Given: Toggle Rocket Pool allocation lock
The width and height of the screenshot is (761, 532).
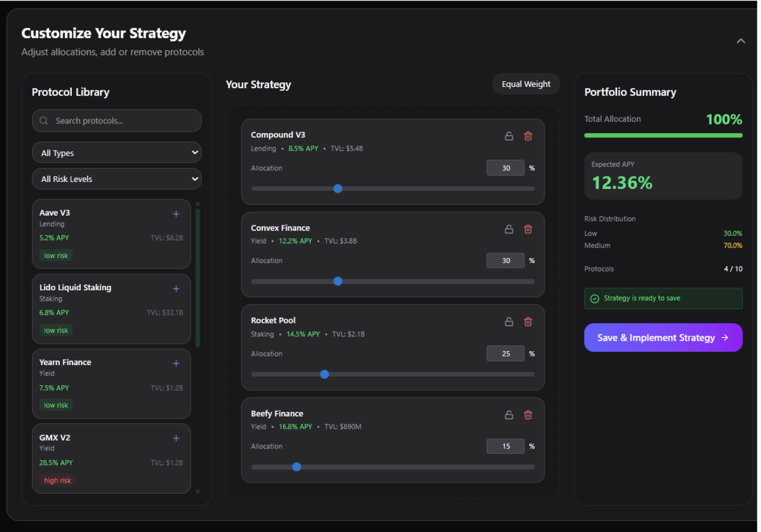Looking at the screenshot, I should tap(509, 322).
